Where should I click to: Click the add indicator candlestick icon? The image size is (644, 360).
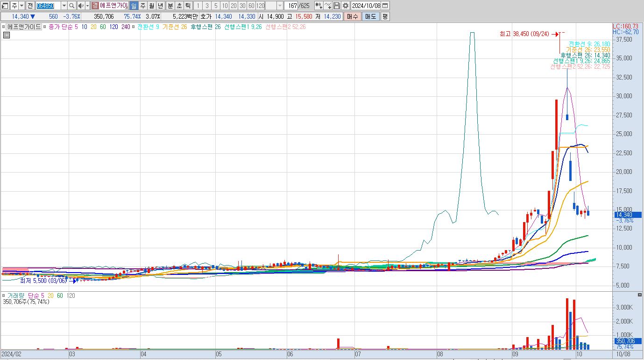click(318, 6)
